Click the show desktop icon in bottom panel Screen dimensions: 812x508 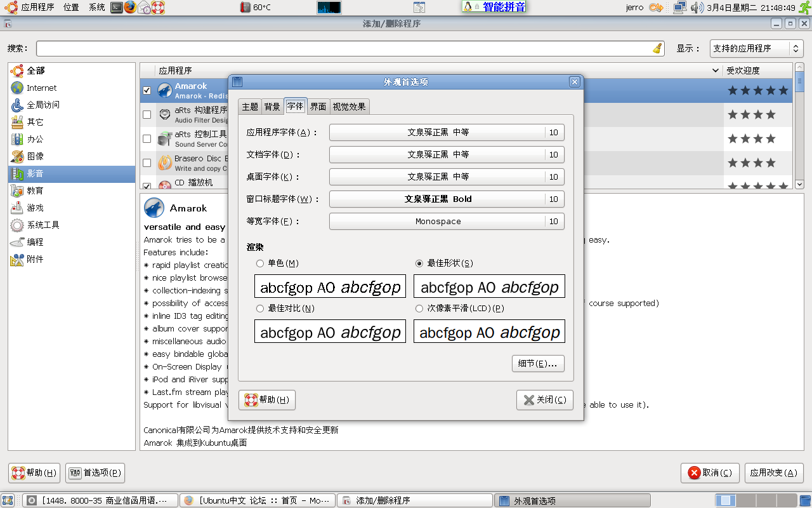(x=8, y=500)
